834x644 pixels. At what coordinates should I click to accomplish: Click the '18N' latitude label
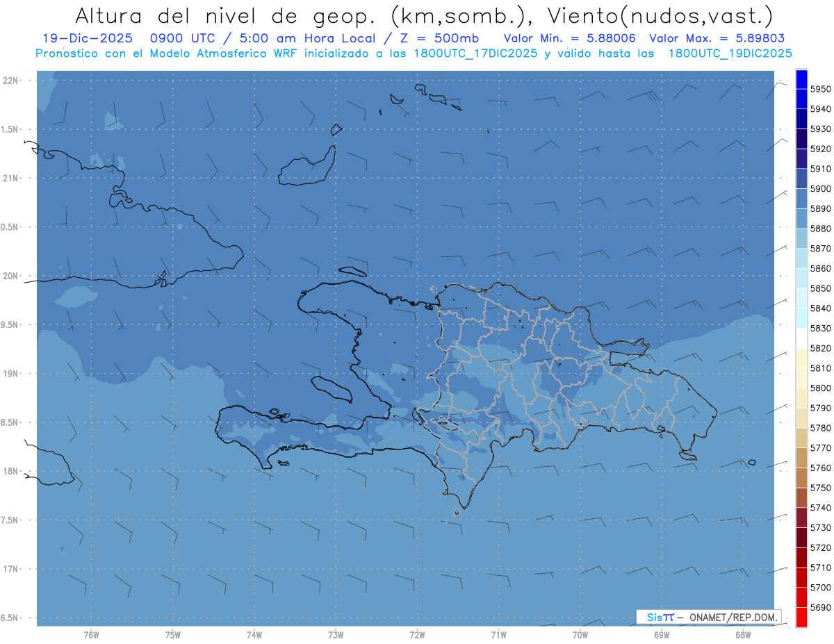tap(10, 471)
